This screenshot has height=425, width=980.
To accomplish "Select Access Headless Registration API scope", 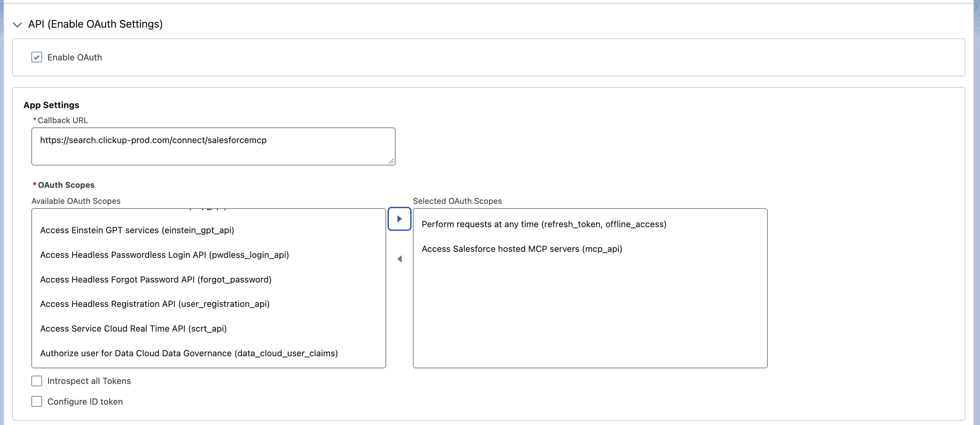I will coord(155,304).
